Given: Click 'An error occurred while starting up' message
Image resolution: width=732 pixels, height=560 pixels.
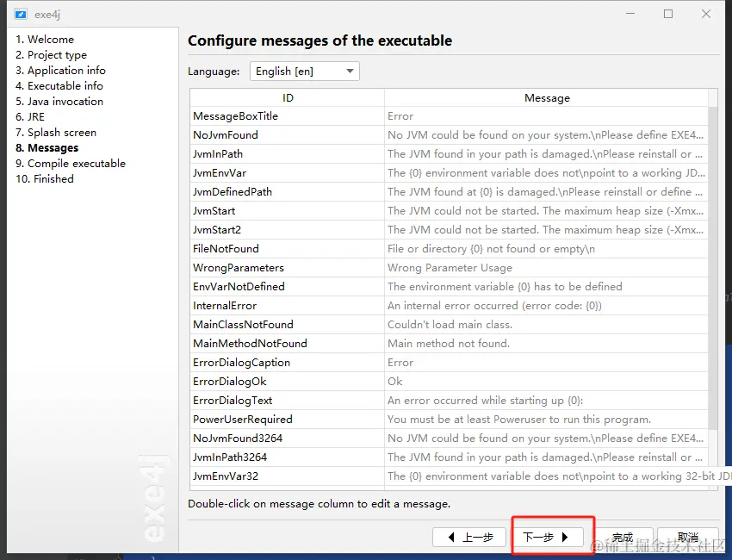Looking at the screenshot, I should pos(546,401).
